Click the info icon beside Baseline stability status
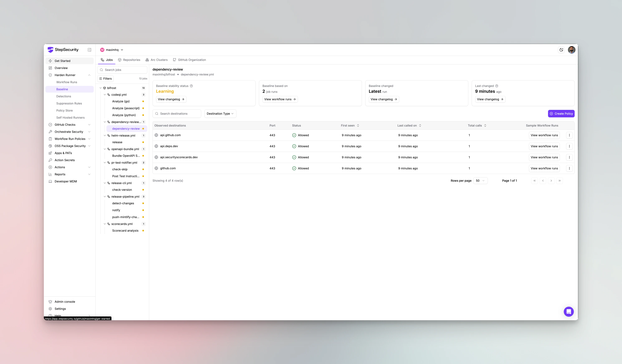Image resolution: width=622 pixels, height=364 pixels. pyautogui.click(x=192, y=86)
